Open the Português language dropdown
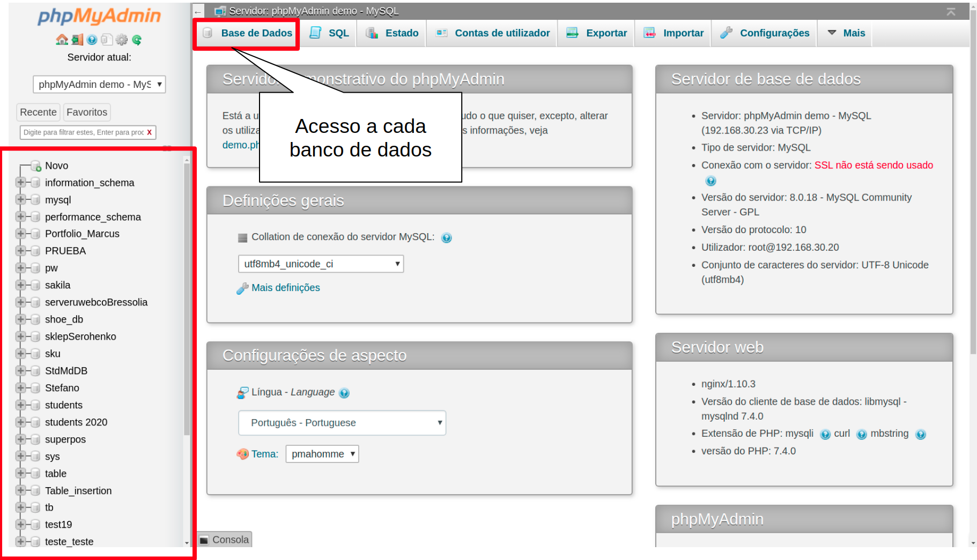The width and height of the screenshot is (977, 560). [342, 423]
